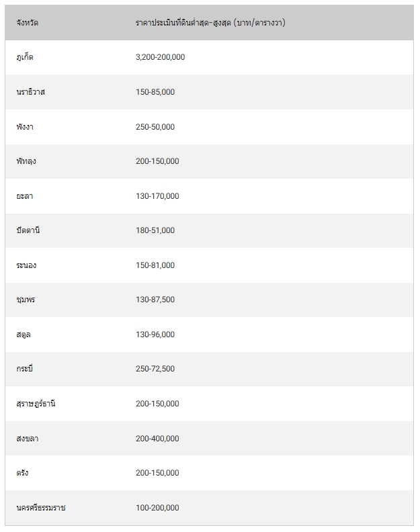Select the ยะลา province cell

click(24, 196)
